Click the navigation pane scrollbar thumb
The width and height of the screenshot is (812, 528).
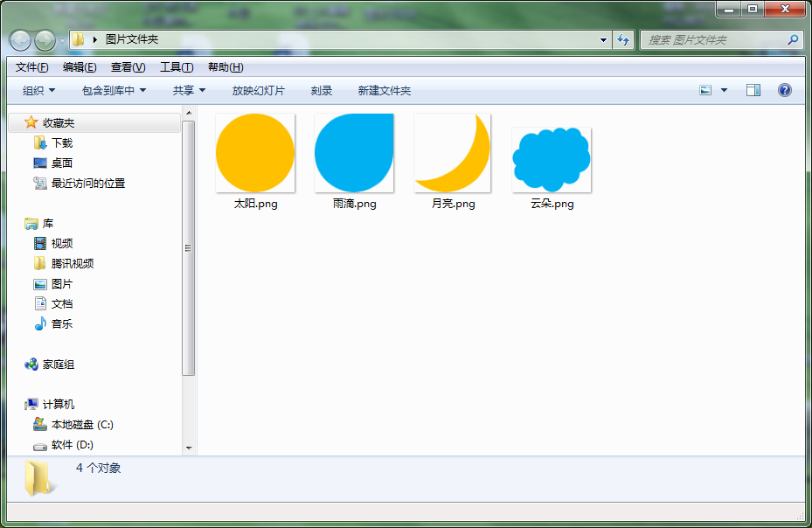point(189,248)
